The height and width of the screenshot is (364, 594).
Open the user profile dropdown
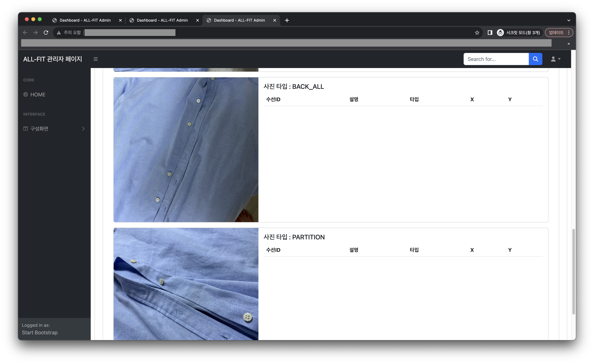(555, 59)
